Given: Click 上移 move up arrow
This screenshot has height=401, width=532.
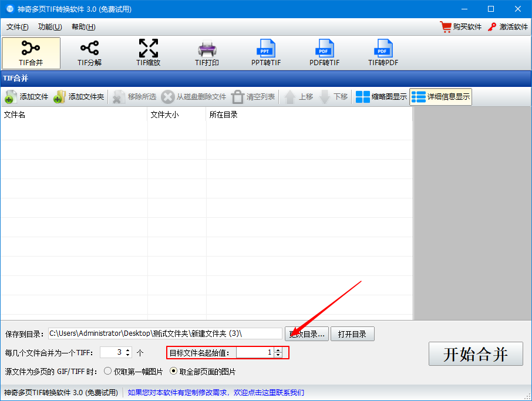Looking at the screenshot, I should 298,97.
